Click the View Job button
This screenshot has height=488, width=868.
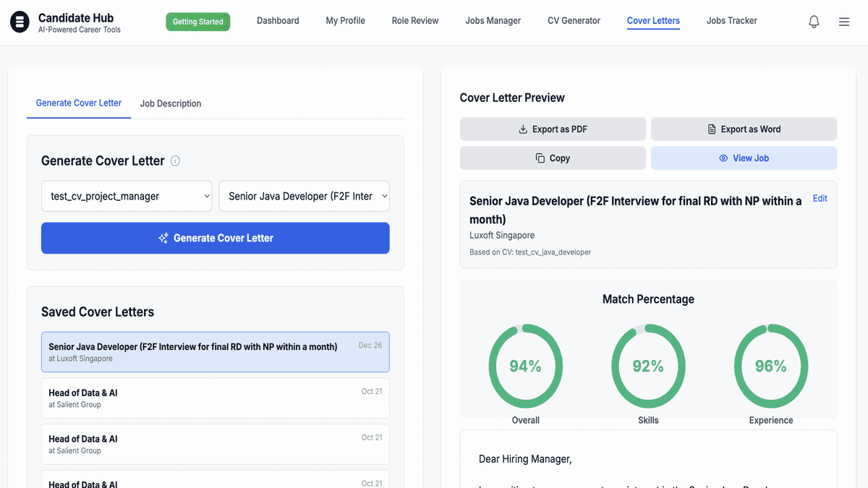744,158
